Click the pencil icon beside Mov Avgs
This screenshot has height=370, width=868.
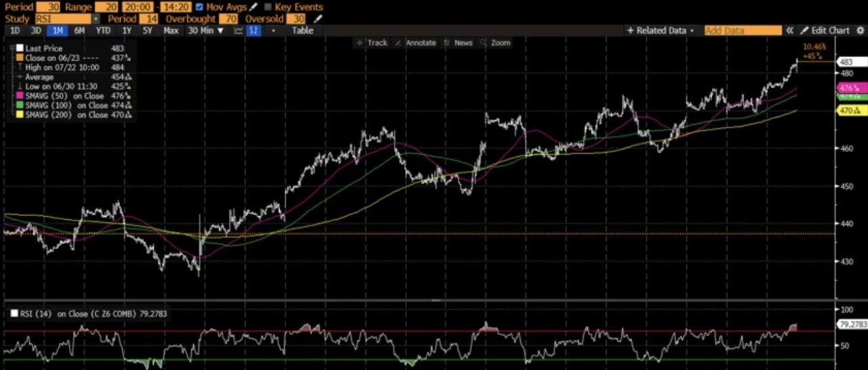(254, 7)
